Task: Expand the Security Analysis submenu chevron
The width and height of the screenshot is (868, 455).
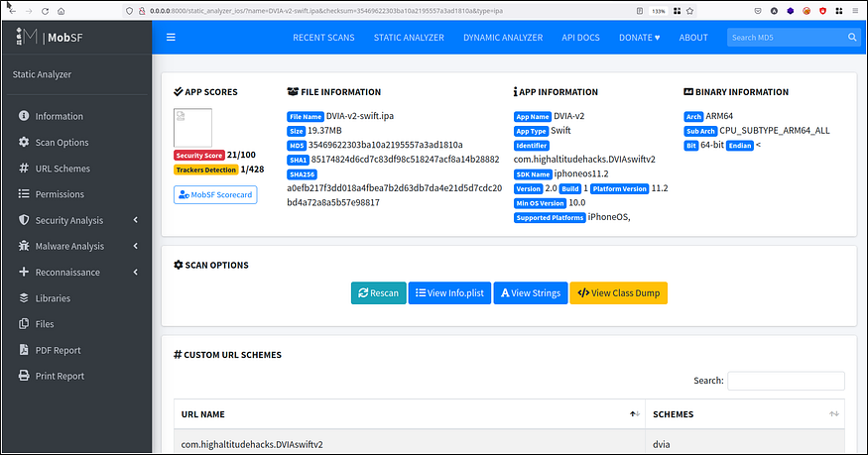Action: point(136,220)
